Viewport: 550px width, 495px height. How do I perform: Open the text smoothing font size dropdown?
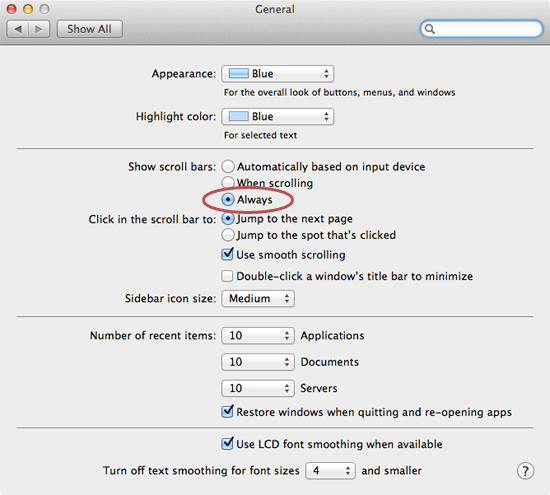click(330, 471)
